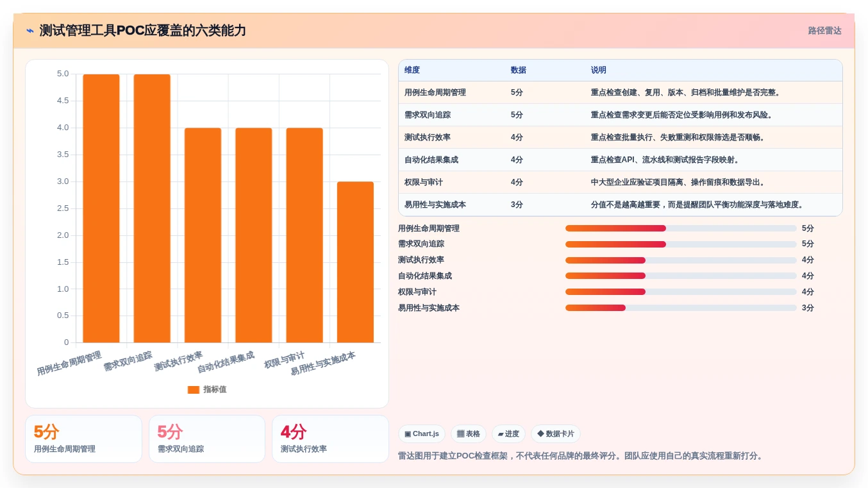
Task: Click the 用例生命周期管理 progress bar
Action: click(681, 228)
